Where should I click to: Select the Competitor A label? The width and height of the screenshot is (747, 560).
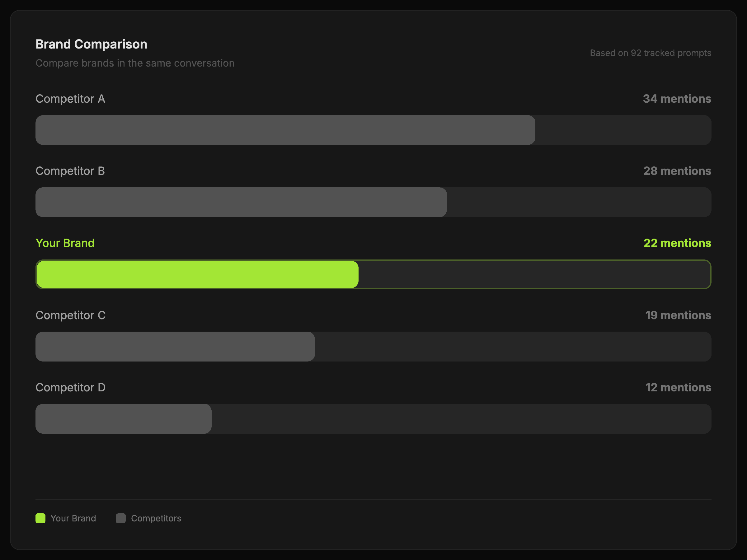(x=70, y=99)
